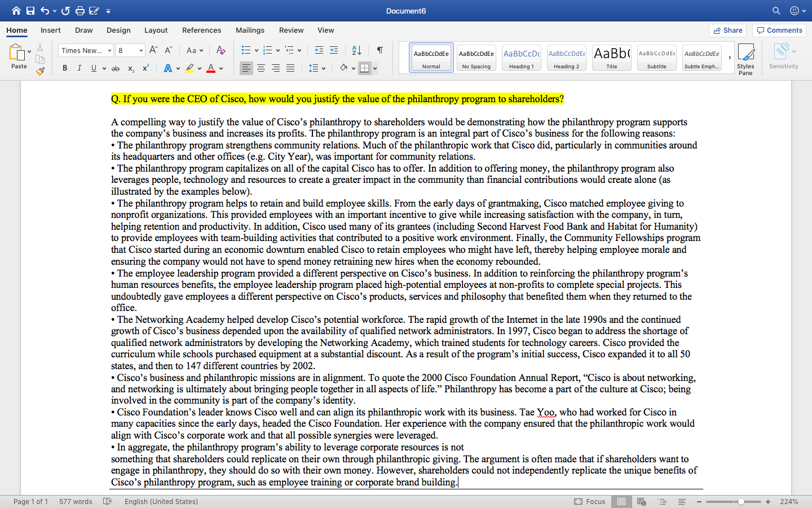The width and height of the screenshot is (812, 508).
Task: Open the Comments pane
Action: [x=779, y=30]
